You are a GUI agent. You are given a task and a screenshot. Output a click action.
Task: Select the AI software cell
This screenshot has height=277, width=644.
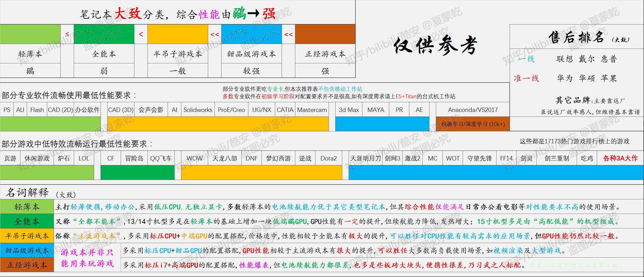pyautogui.click(x=174, y=110)
